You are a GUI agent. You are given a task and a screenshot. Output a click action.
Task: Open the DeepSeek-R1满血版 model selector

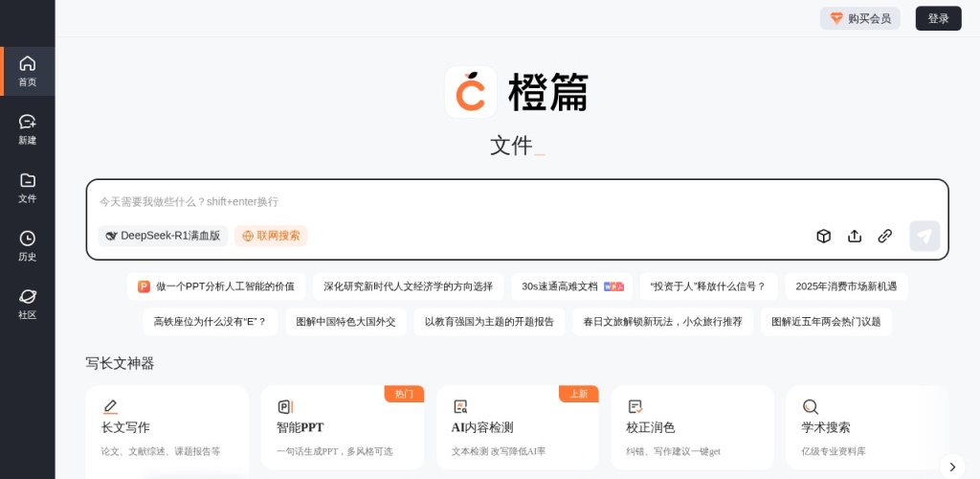click(163, 236)
